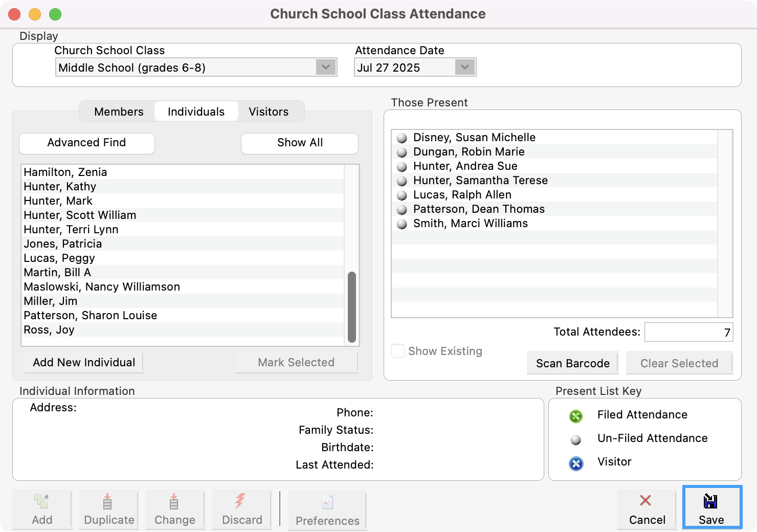Image resolution: width=757 pixels, height=532 pixels.
Task: Click the Preferences document icon
Action: pyautogui.click(x=327, y=502)
